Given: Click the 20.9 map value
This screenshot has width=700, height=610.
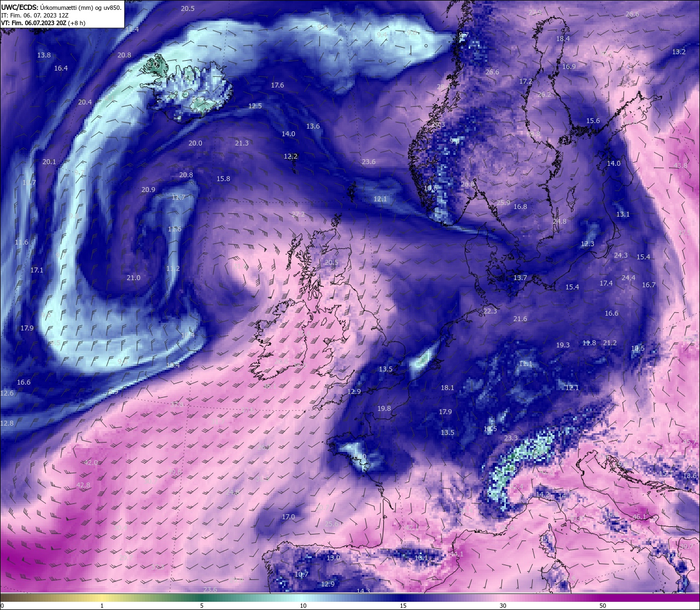Looking at the screenshot, I should click(x=148, y=190).
